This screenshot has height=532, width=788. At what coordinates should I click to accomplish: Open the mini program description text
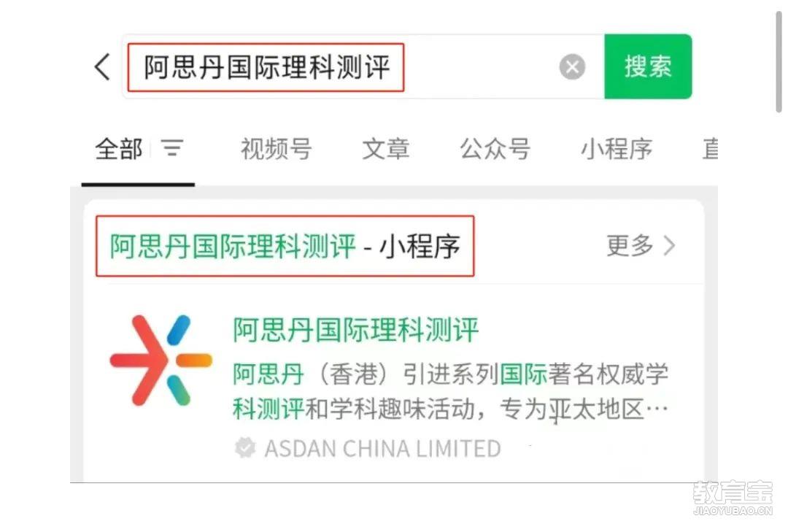[x=450, y=391]
